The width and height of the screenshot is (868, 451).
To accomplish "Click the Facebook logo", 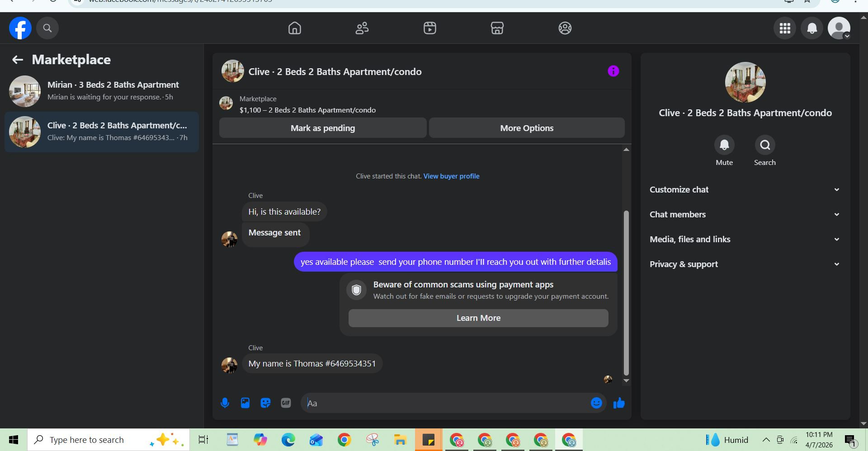I will 20,28.
